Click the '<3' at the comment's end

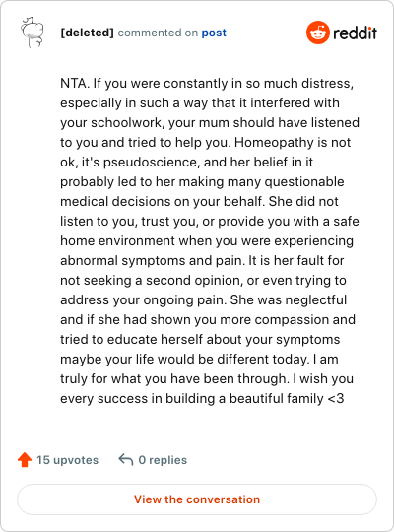(336, 398)
